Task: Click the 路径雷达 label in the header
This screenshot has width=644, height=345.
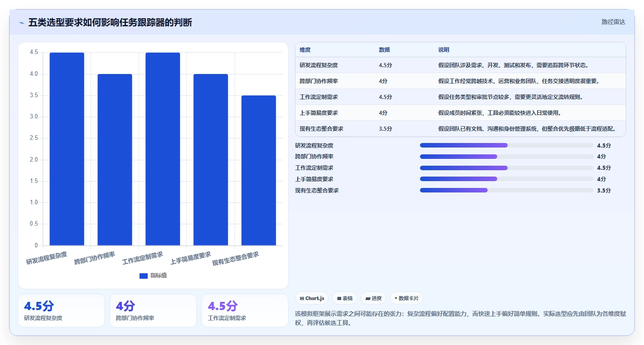Action: (613, 22)
